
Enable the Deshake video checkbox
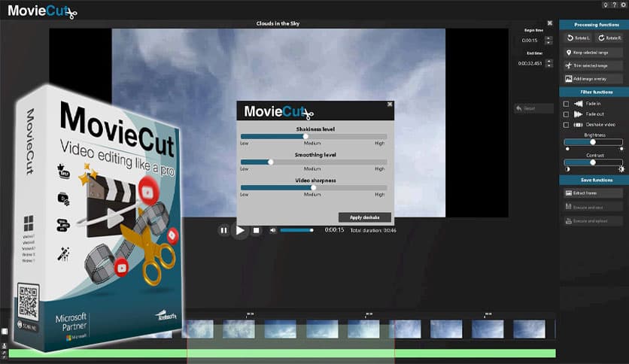pyautogui.click(x=566, y=125)
